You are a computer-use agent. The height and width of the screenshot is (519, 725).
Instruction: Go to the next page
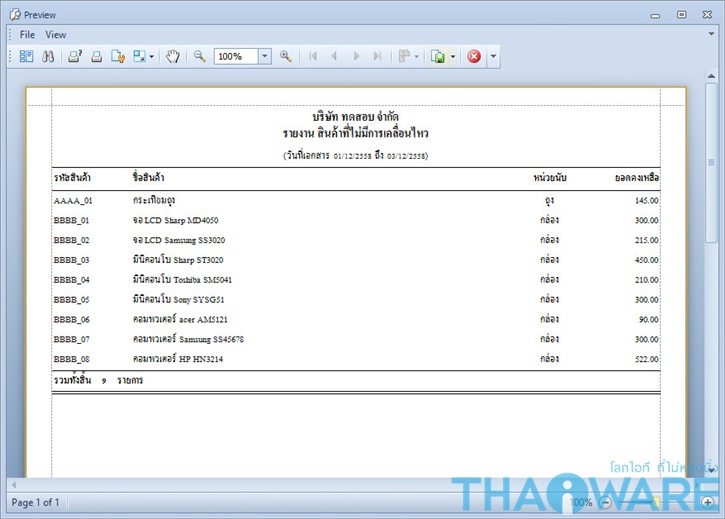coord(356,56)
